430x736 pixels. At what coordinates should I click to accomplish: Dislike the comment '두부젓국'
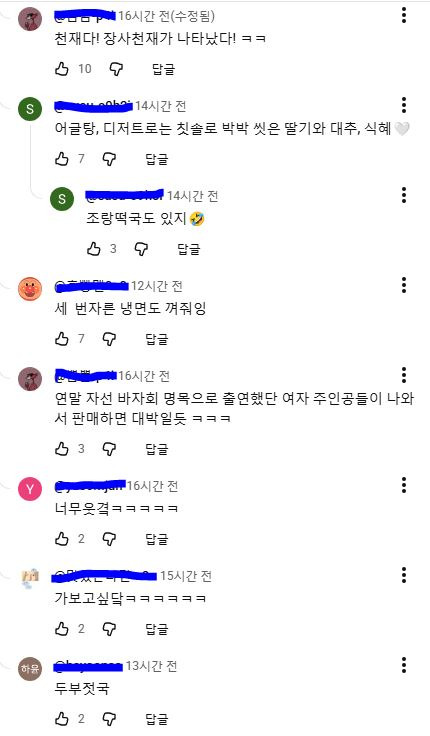tap(109, 719)
